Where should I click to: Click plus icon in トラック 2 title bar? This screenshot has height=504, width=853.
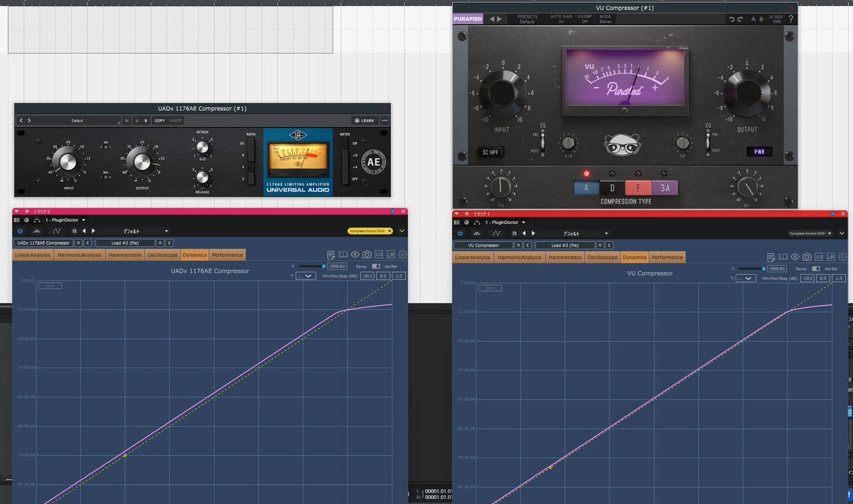click(28, 211)
